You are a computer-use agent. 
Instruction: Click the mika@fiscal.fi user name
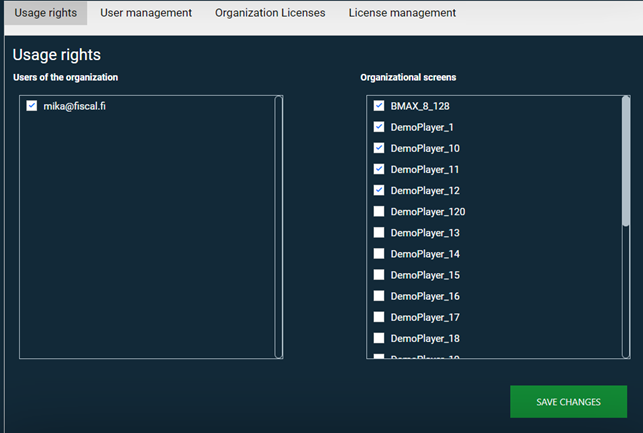tap(74, 106)
